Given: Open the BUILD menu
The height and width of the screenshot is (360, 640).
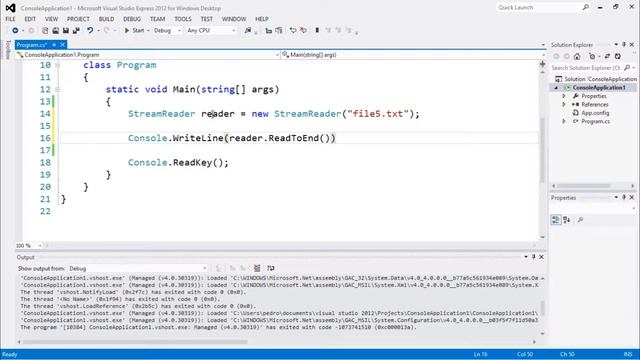Looking at the screenshot, I should (106, 19).
